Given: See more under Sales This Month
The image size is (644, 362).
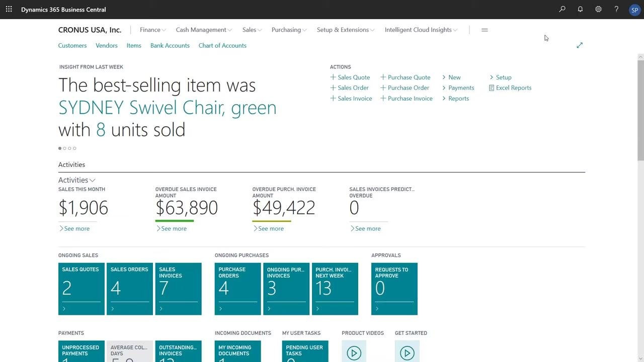Looking at the screenshot, I should point(74,228).
